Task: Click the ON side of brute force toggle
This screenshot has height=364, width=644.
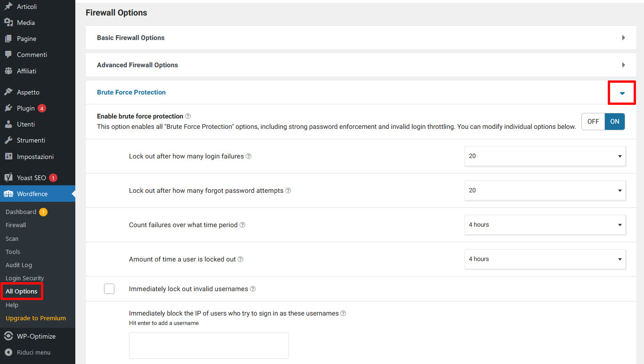Action: (x=615, y=121)
